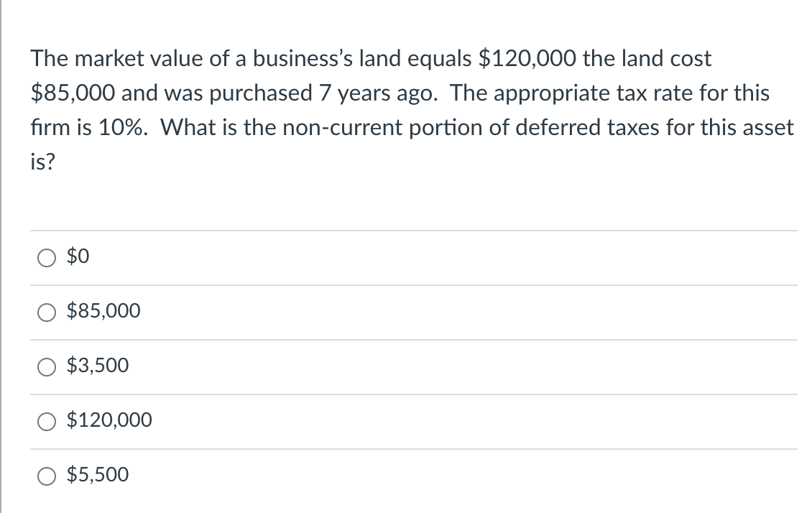
Task: Click the $0 radio button circle
Action: tap(47, 257)
